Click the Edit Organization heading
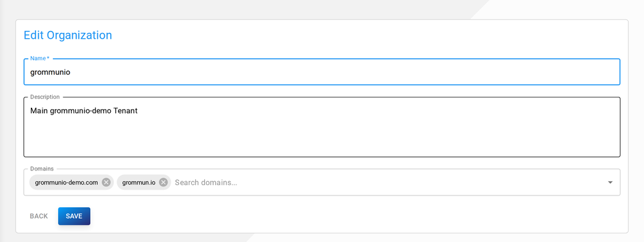644x242 pixels. point(68,35)
